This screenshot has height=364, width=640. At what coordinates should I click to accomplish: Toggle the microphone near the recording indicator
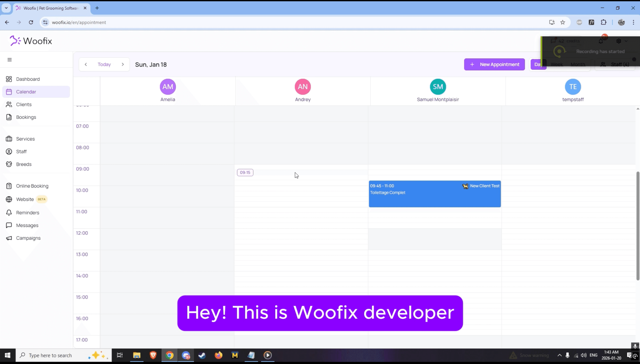coord(635,346)
